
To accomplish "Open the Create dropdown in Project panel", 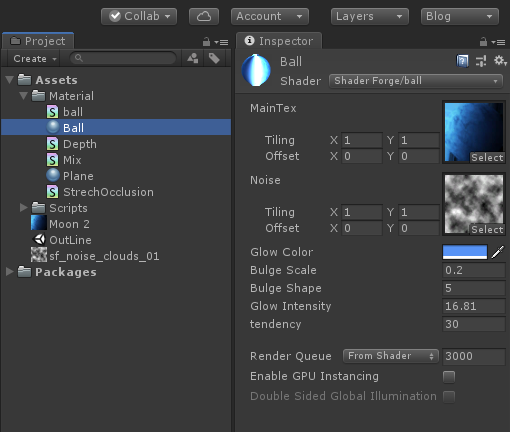I will click(x=35, y=59).
